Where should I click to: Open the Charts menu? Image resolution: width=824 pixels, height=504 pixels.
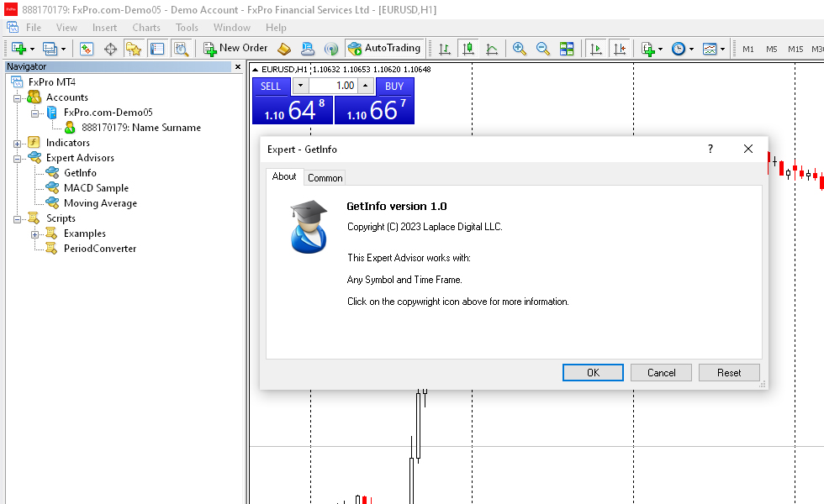146,28
